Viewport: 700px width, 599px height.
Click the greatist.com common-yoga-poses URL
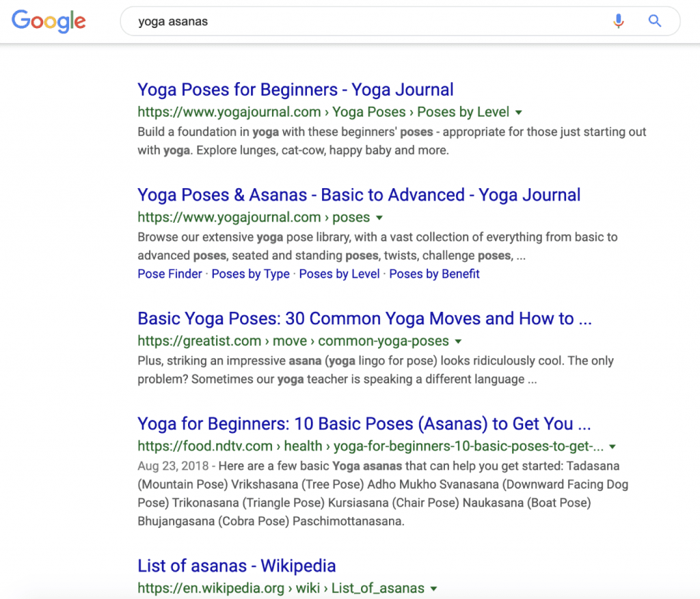[x=293, y=341]
